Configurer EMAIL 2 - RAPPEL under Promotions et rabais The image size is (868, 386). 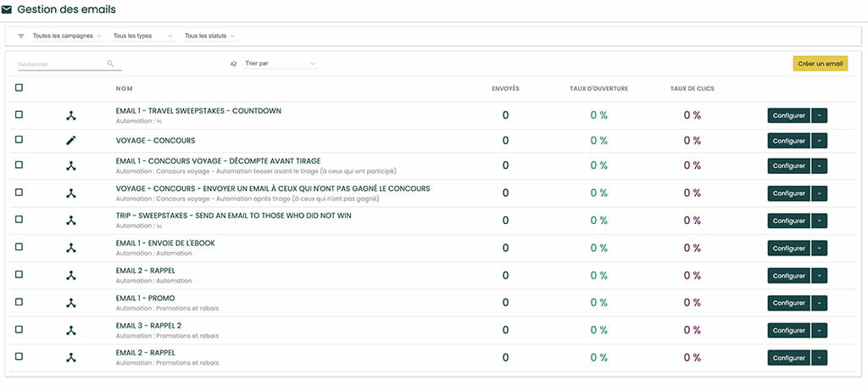[x=789, y=358]
